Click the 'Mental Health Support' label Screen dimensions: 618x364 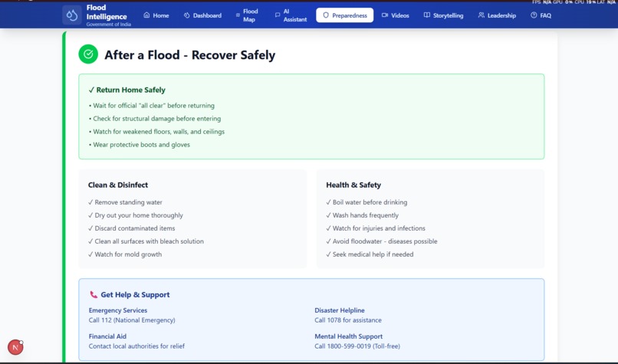pyautogui.click(x=348, y=336)
